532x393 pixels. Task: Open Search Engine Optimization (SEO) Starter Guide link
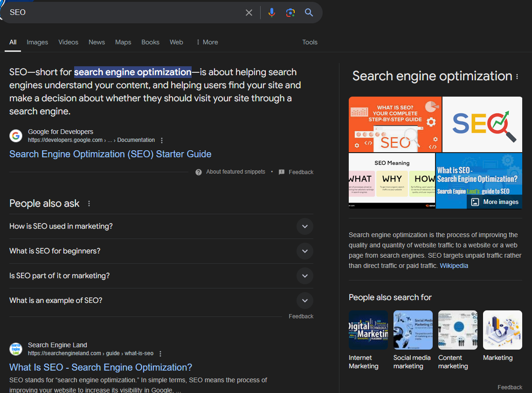pyautogui.click(x=110, y=154)
